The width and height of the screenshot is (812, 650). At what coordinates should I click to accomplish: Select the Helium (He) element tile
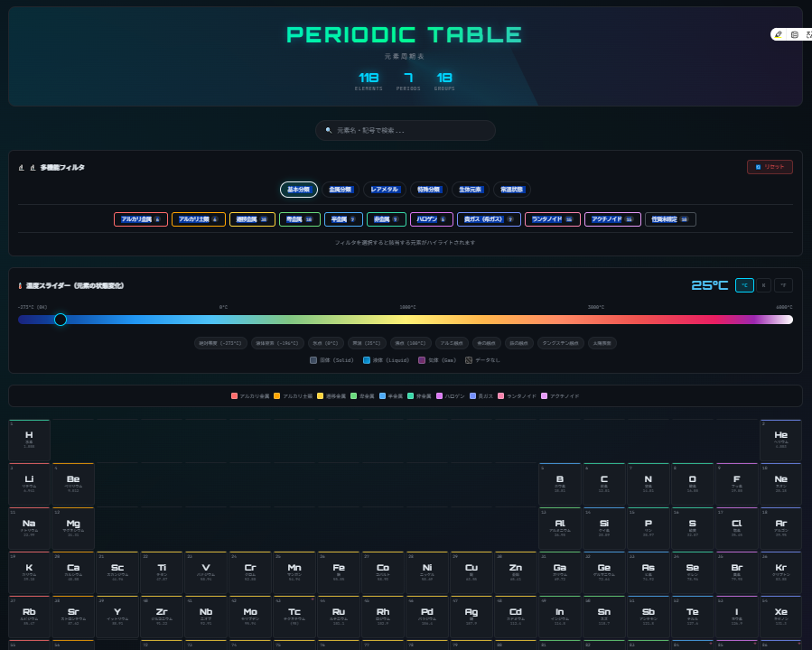click(x=780, y=439)
